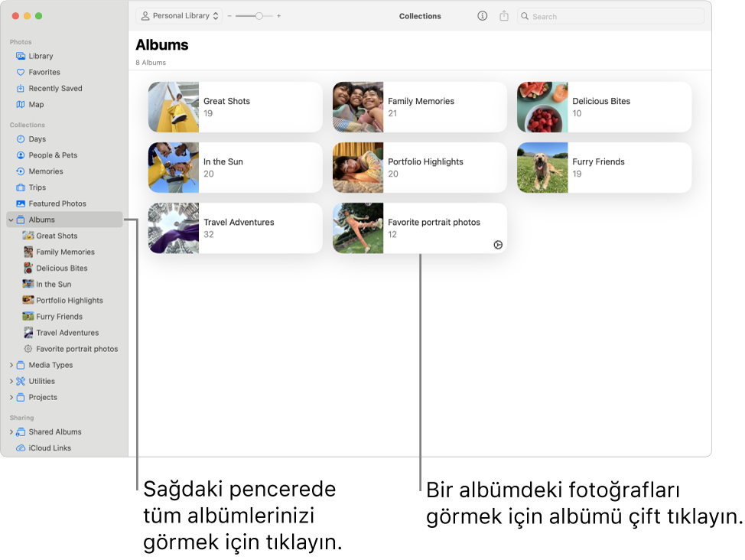Open Recently Saved item

point(54,89)
